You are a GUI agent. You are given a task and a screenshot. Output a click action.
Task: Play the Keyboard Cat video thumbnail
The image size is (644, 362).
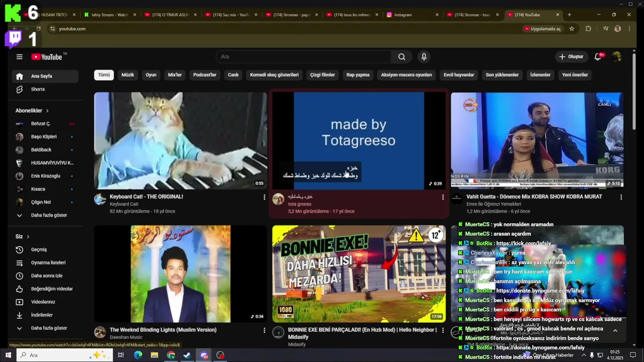click(181, 141)
